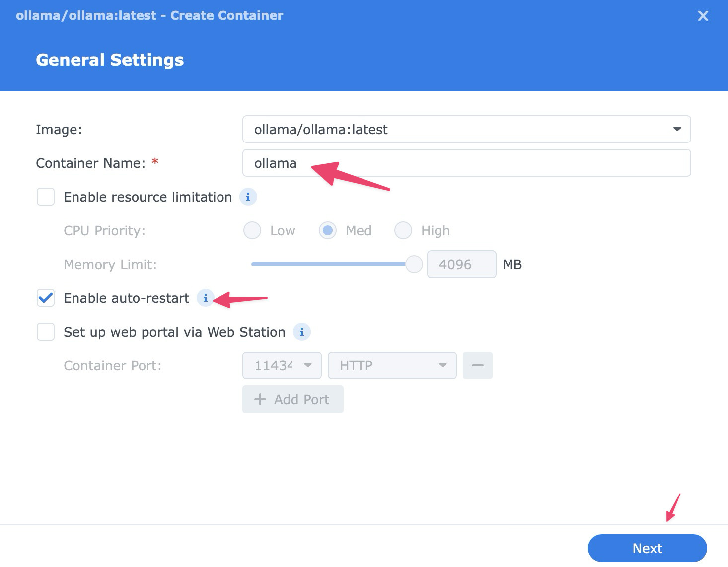The image size is (728, 567).
Task: Select Low CPU priority
Action: click(x=252, y=230)
